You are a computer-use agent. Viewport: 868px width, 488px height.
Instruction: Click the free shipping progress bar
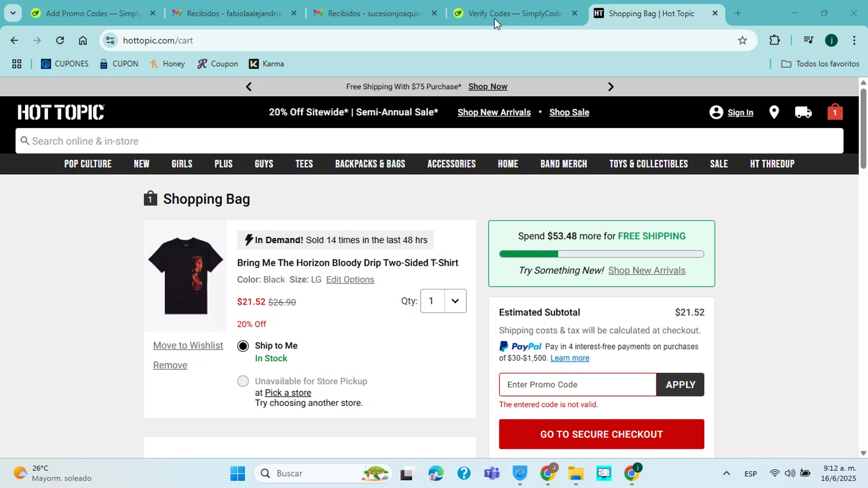[x=602, y=254]
